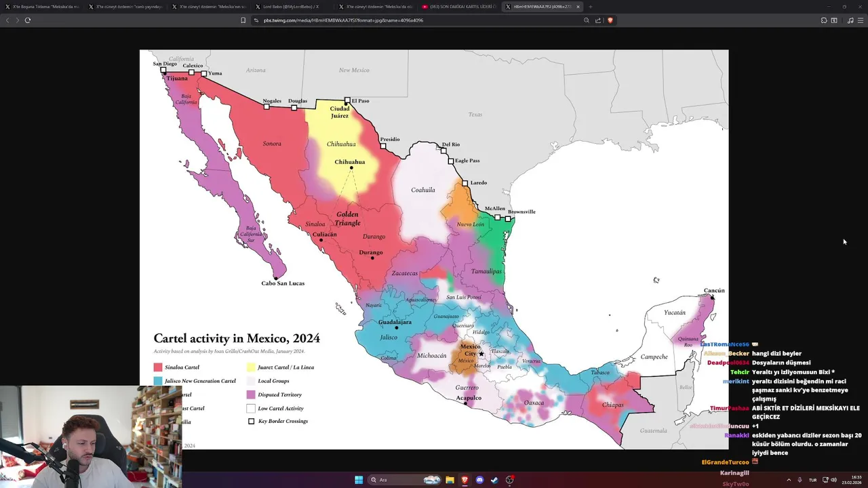Click the Brave browser taskbar icon

(465, 480)
